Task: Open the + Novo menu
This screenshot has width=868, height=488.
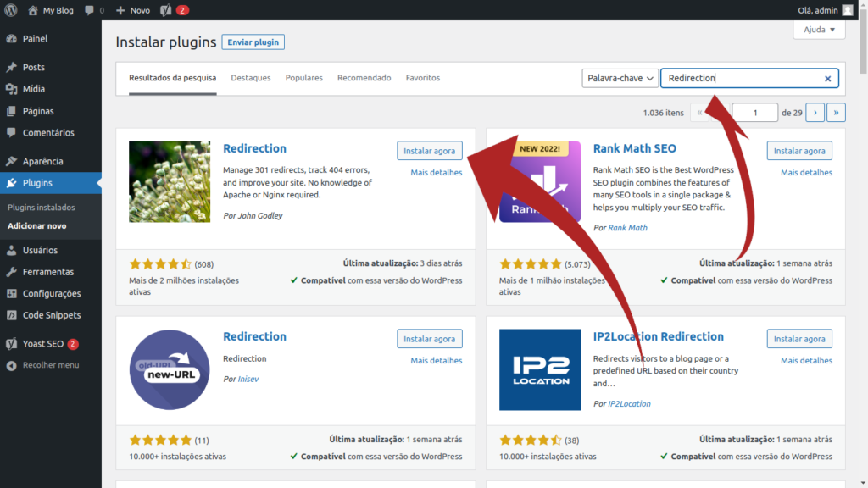Action: tap(132, 11)
